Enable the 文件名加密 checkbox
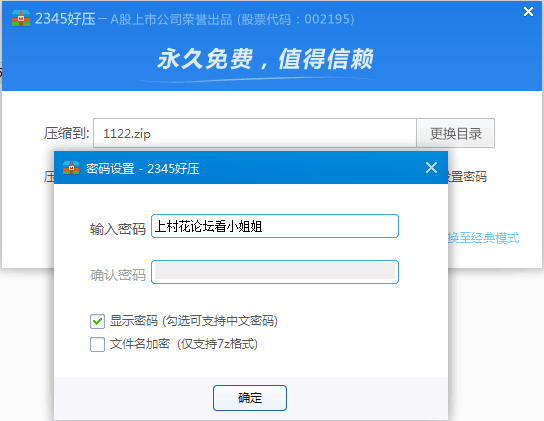The image size is (544, 421). pos(97,344)
